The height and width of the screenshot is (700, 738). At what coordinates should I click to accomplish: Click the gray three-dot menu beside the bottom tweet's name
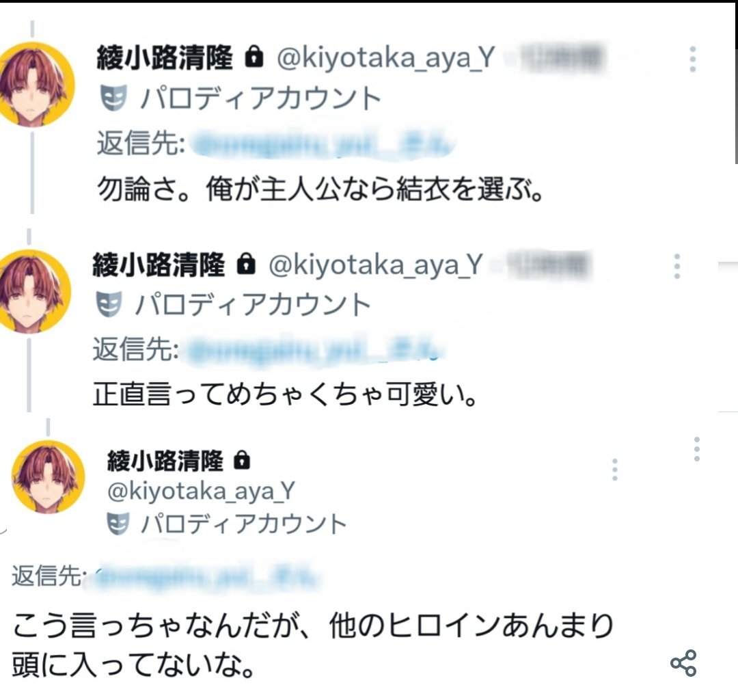coord(615,470)
